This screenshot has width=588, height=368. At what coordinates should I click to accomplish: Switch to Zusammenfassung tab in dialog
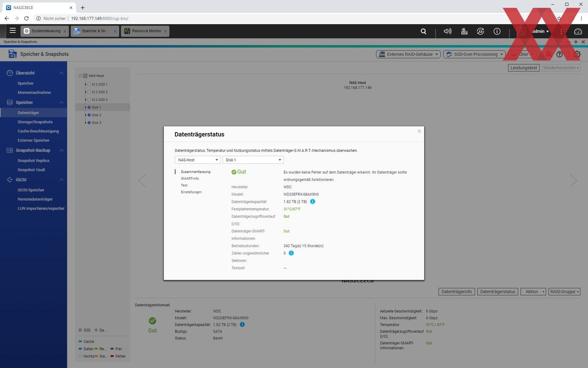195,172
